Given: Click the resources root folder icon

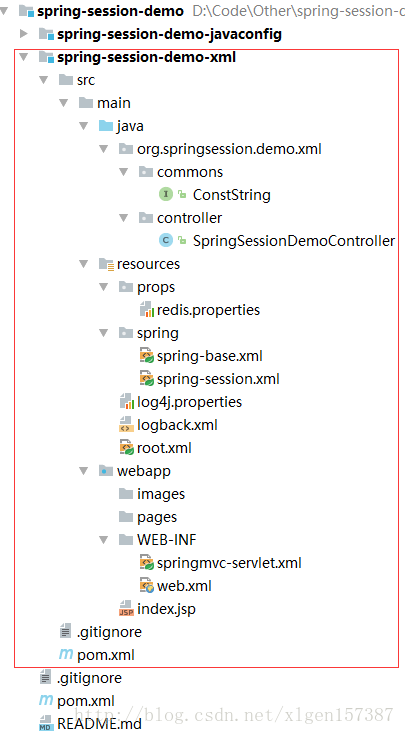Looking at the screenshot, I should pos(106,264).
